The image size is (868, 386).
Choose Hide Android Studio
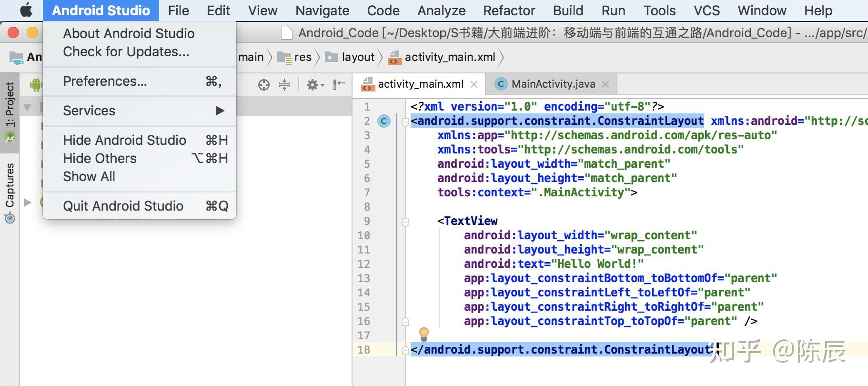coord(140,140)
